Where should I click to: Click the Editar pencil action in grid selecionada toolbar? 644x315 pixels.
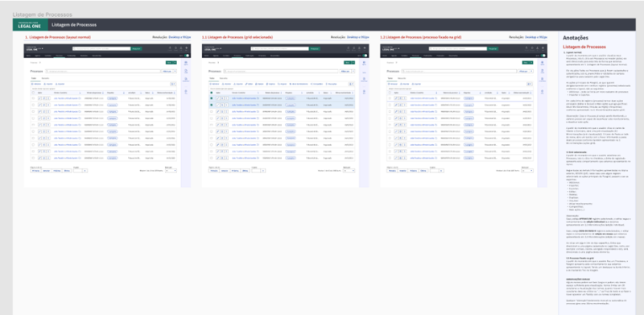[x=249, y=84]
